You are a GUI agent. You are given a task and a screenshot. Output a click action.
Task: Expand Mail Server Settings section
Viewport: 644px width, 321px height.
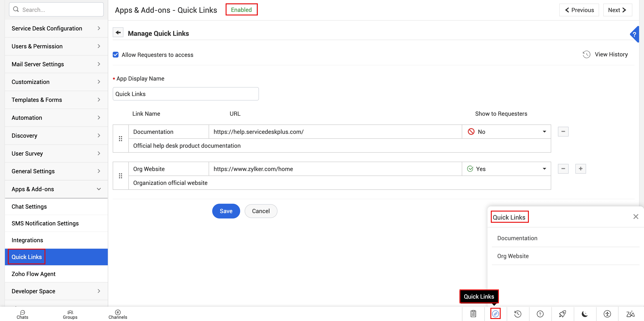[56, 64]
